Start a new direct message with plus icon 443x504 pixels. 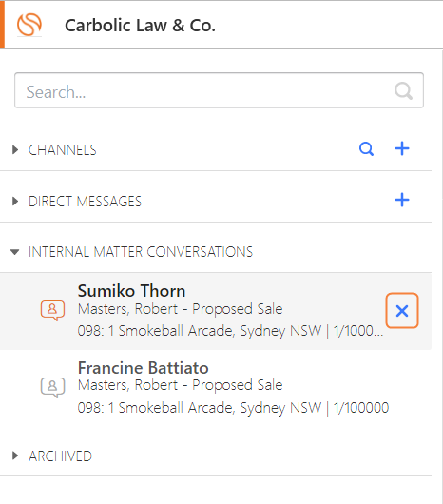point(402,201)
